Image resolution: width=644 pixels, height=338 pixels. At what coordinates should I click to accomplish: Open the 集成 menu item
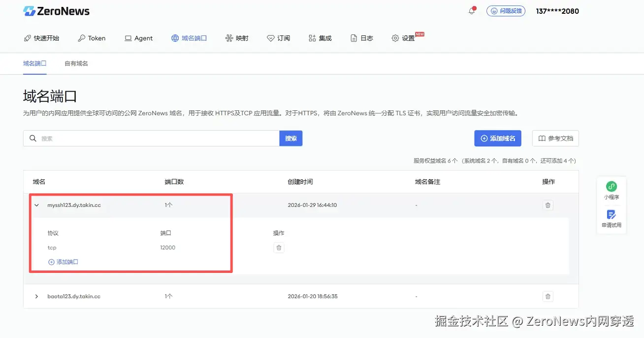coord(320,38)
